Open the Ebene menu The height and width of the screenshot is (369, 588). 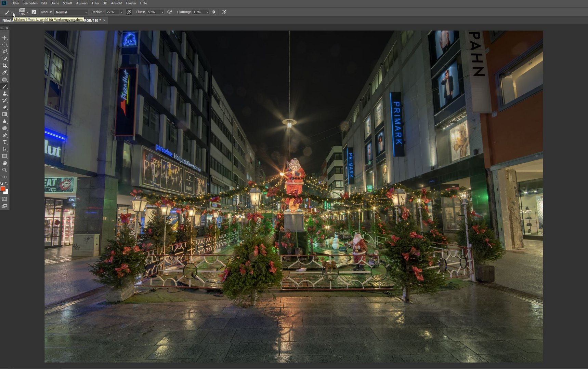(55, 3)
